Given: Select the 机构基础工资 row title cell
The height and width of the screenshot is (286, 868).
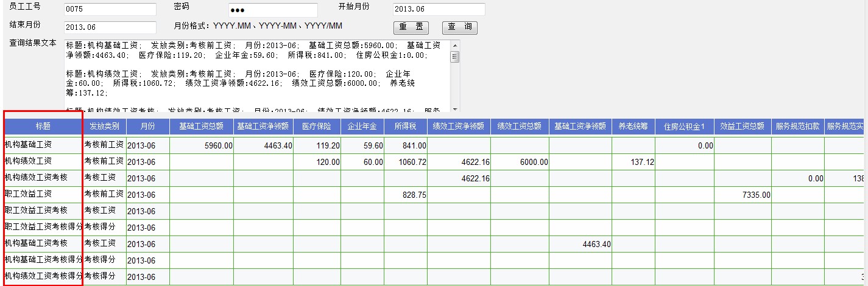Looking at the screenshot, I should point(43,145).
